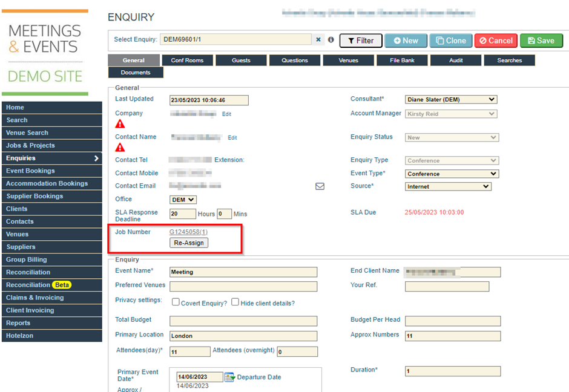Clear the selected enquiry with the X icon

pyautogui.click(x=318, y=39)
